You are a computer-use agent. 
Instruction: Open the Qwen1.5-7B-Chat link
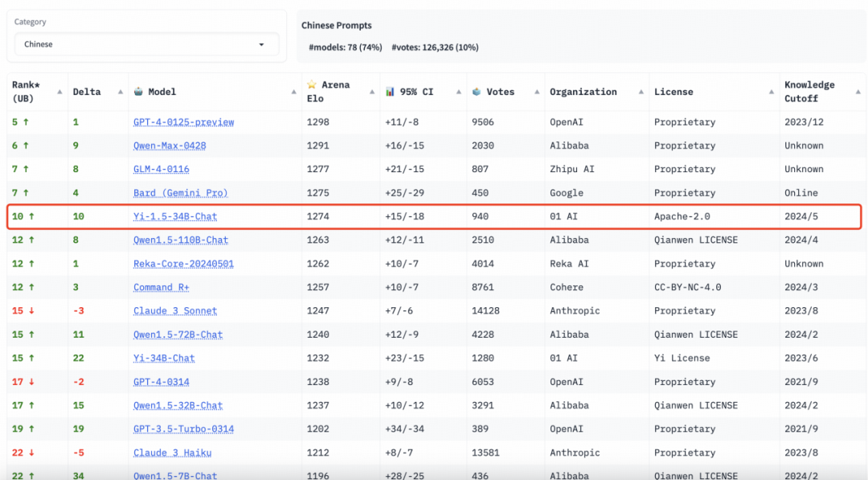tap(175, 475)
